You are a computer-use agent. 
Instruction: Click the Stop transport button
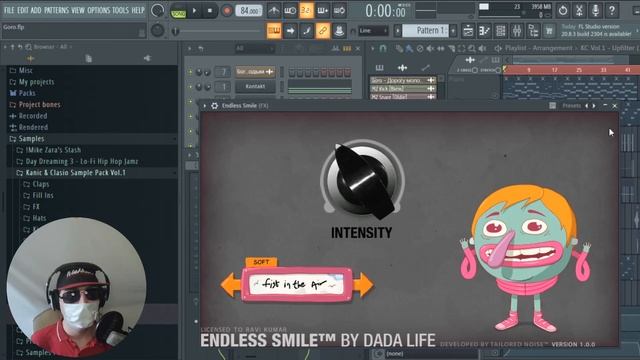click(x=210, y=11)
